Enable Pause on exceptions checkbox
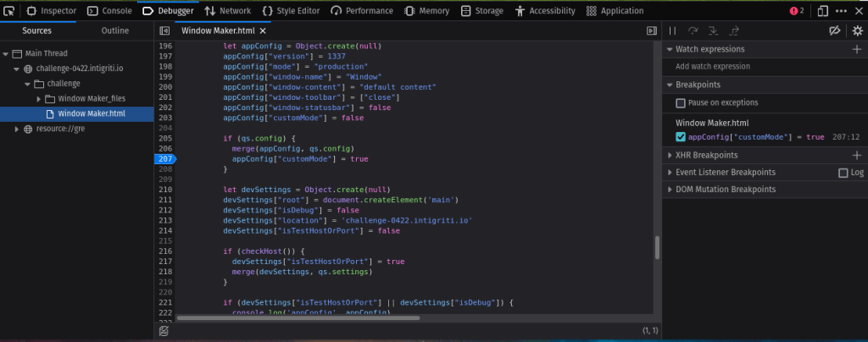Image resolution: width=868 pixels, height=342 pixels. point(681,103)
